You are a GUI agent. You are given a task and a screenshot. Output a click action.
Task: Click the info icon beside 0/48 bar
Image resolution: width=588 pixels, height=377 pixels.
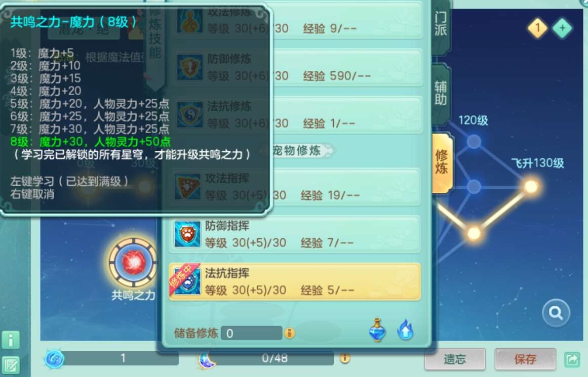[345, 358]
